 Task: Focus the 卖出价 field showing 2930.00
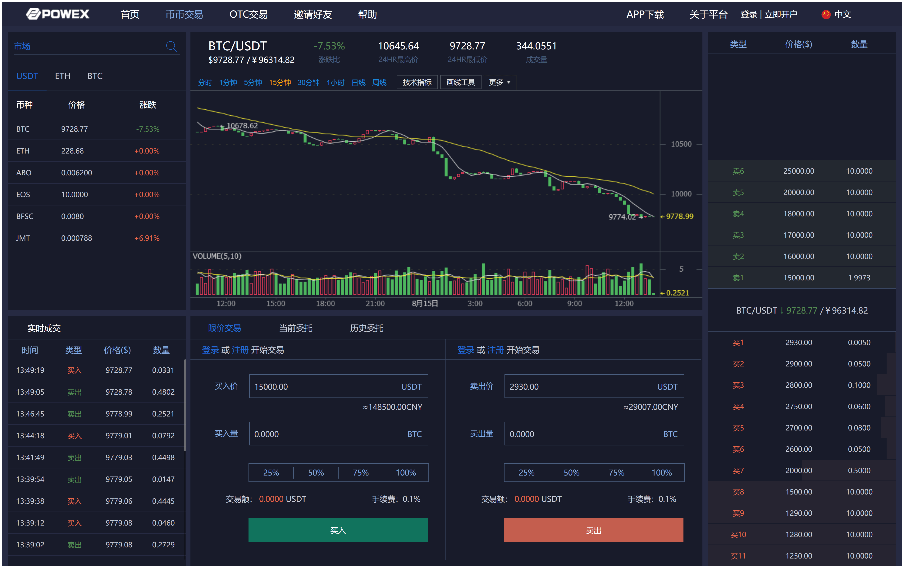(594, 386)
